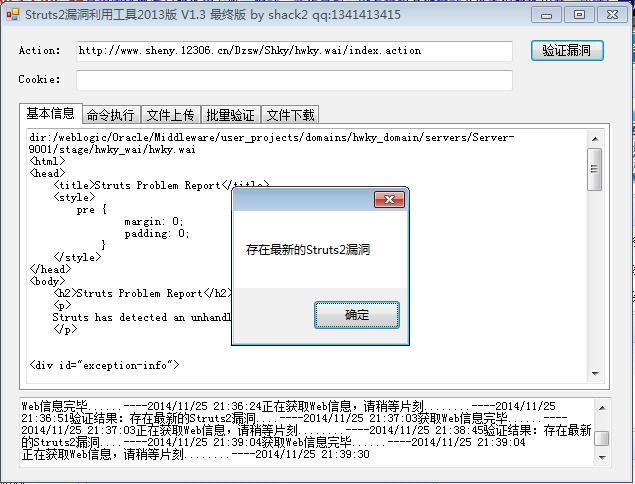Minimize the Struts2 tool window
Screen dimensions: 635x484
(547, 15)
